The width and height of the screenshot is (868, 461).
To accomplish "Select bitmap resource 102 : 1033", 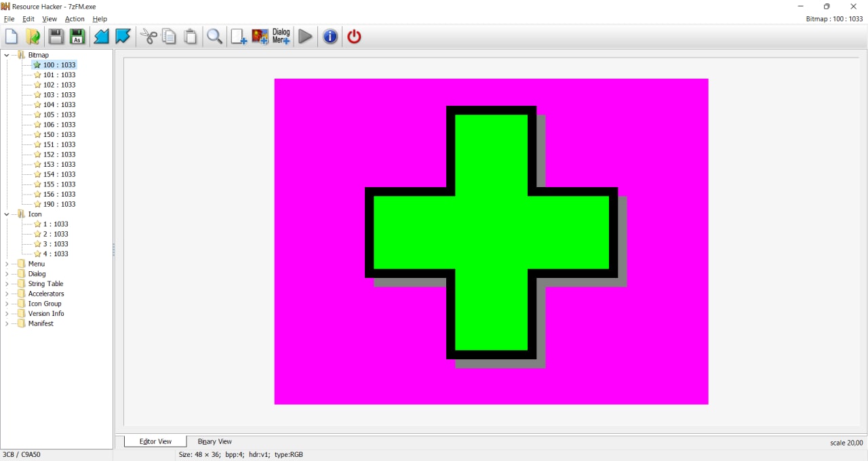I will [x=60, y=85].
